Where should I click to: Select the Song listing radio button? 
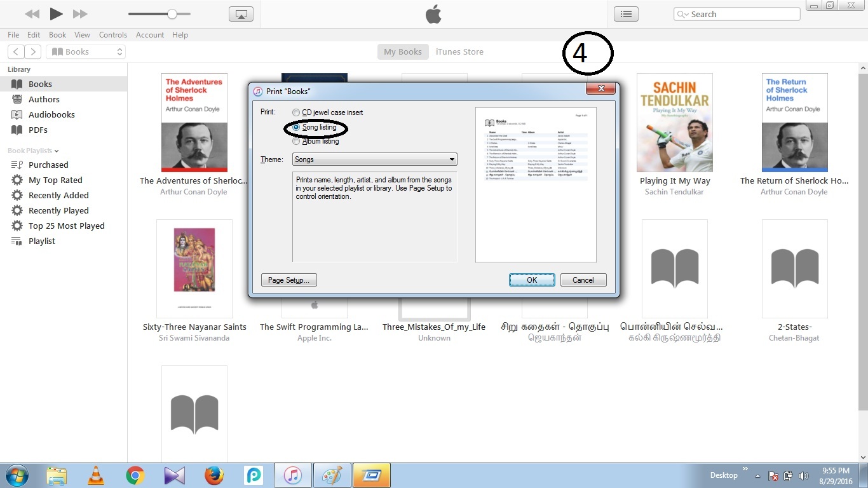point(296,127)
